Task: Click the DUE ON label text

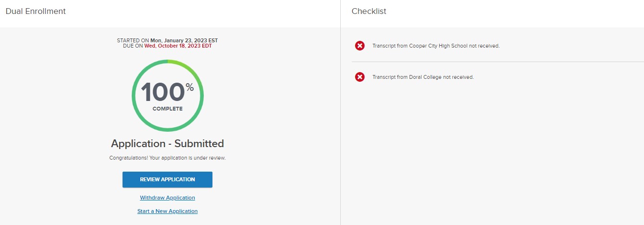Action: pyautogui.click(x=133, y=46)
